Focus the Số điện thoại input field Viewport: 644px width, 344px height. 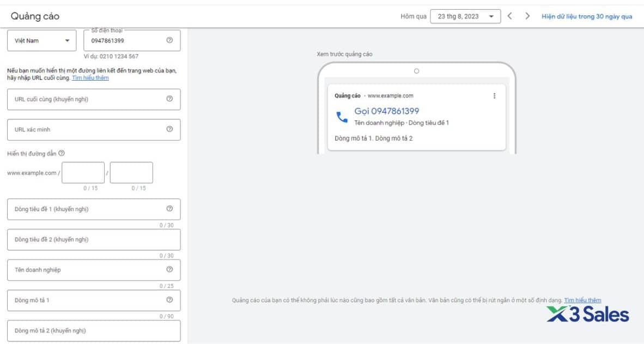click(x=132, y=41)
